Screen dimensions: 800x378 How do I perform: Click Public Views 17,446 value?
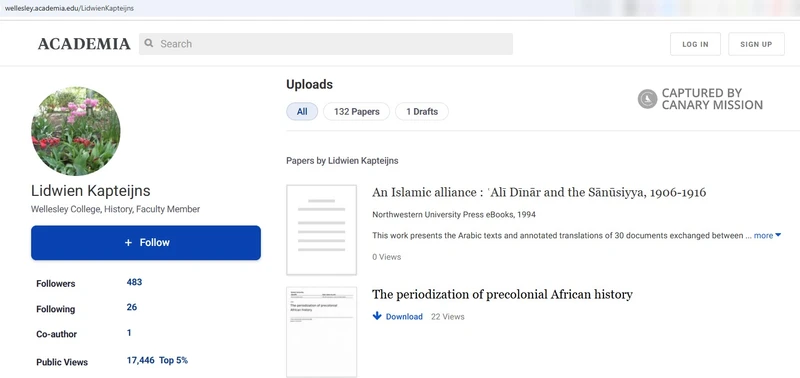[x=140, y=360]
